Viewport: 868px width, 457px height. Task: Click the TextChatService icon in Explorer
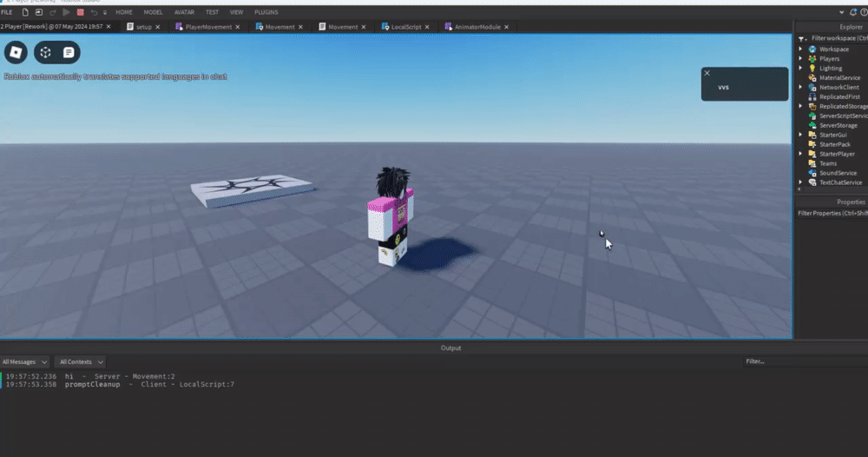(812, 182)
